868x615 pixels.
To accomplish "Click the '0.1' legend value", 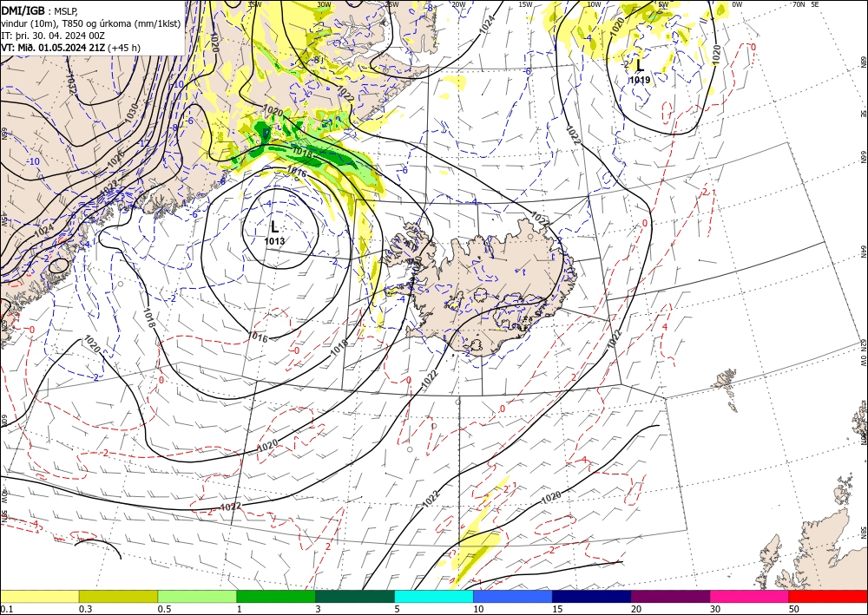I will click(x=5, y=609).
